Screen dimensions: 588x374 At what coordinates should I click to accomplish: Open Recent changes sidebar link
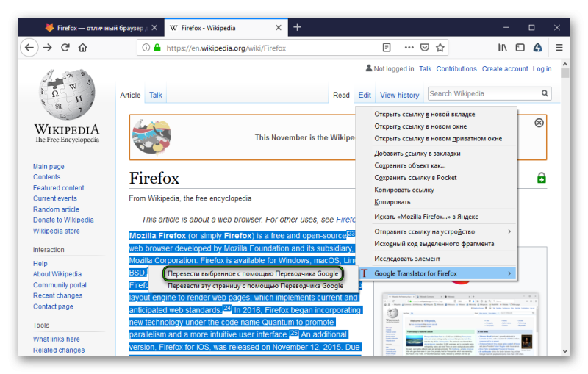click(58, 295)
